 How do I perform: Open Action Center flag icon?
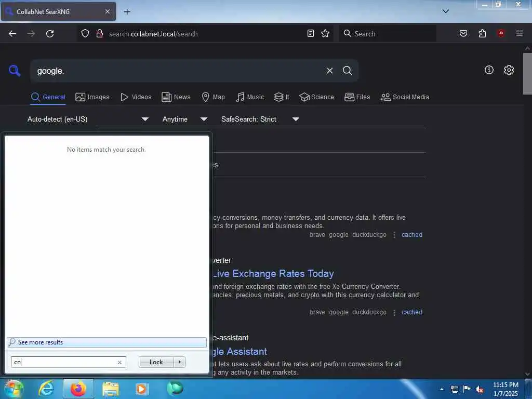[467, 389]
